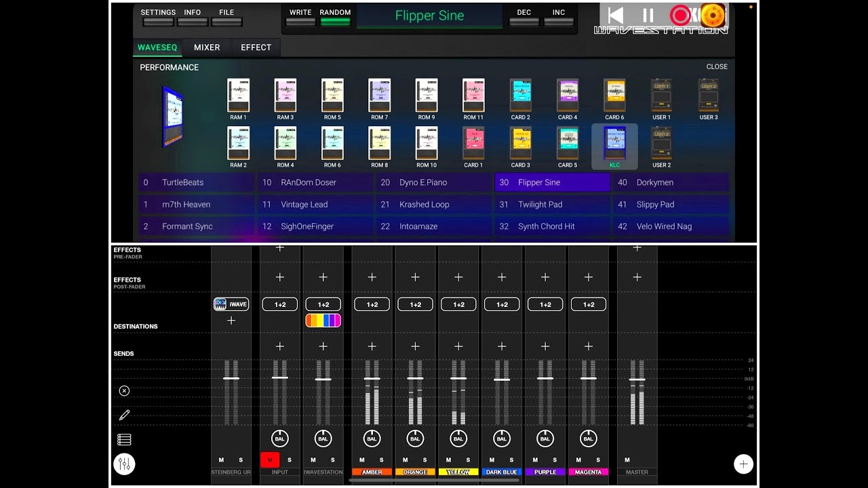The width and height of the screenshot is (868, 488).
Task: Open the DARK BLUE 1+2 output selector
Action: pos(502,304)
